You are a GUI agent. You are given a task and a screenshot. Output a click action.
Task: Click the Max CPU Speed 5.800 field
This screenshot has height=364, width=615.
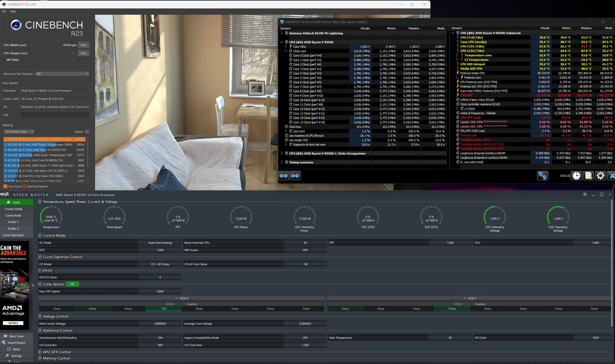[x=160, y=291]
